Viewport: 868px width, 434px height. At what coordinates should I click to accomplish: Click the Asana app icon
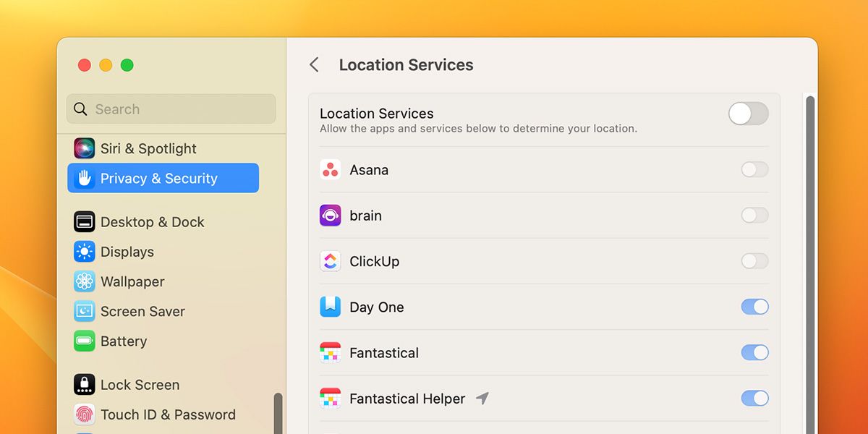pos(331,169)
